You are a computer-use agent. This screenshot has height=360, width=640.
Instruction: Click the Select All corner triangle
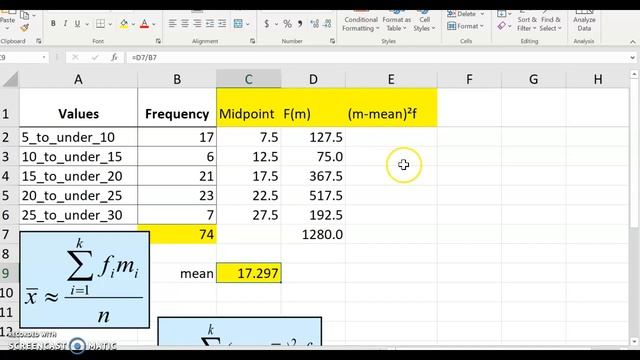coord(10,79)
